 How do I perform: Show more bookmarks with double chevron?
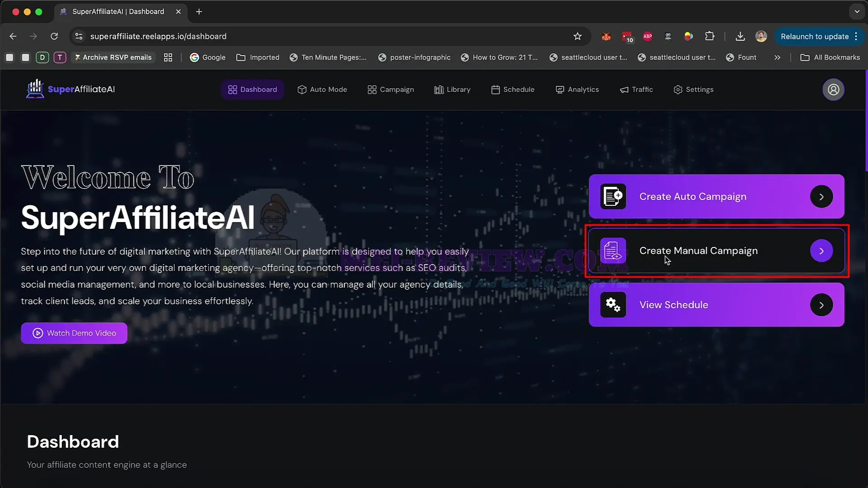(x=777, y=57)
